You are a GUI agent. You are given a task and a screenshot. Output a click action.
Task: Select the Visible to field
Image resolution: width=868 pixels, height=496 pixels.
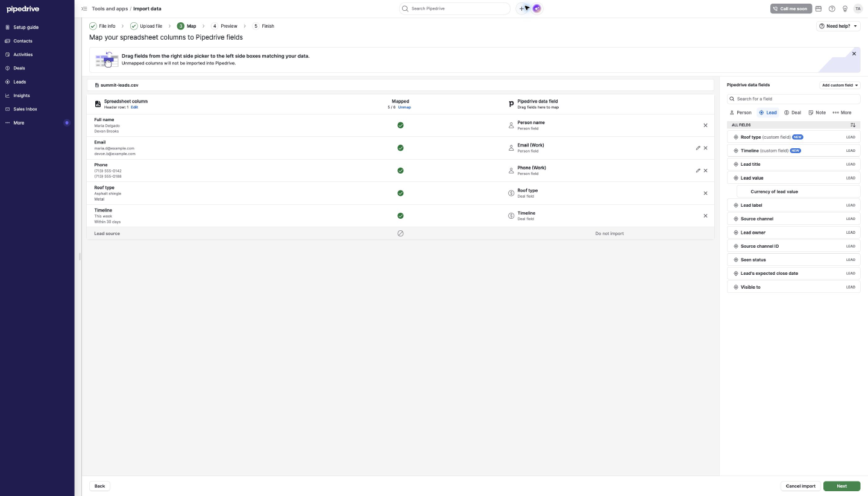(793, 287)
